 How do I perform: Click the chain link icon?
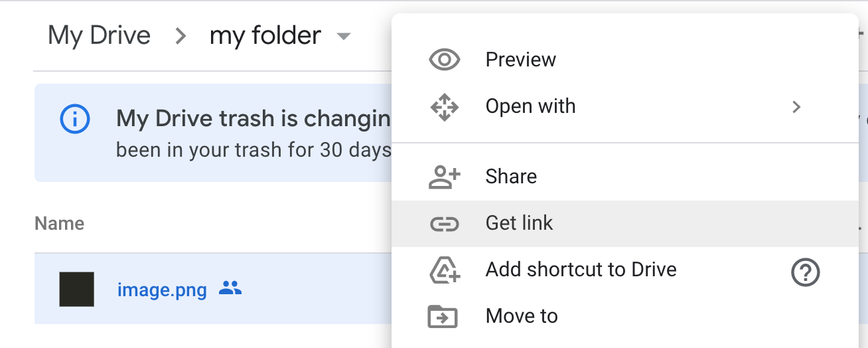[444, 224]
